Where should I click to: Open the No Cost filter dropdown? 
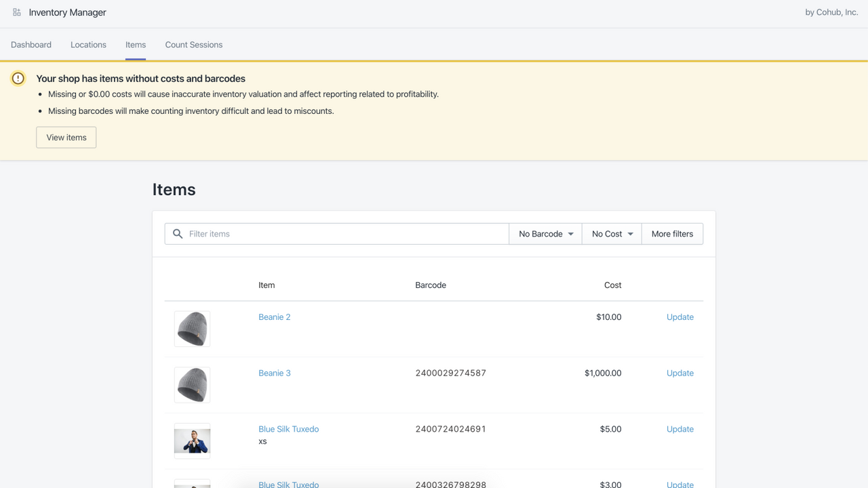coord(612,234)
